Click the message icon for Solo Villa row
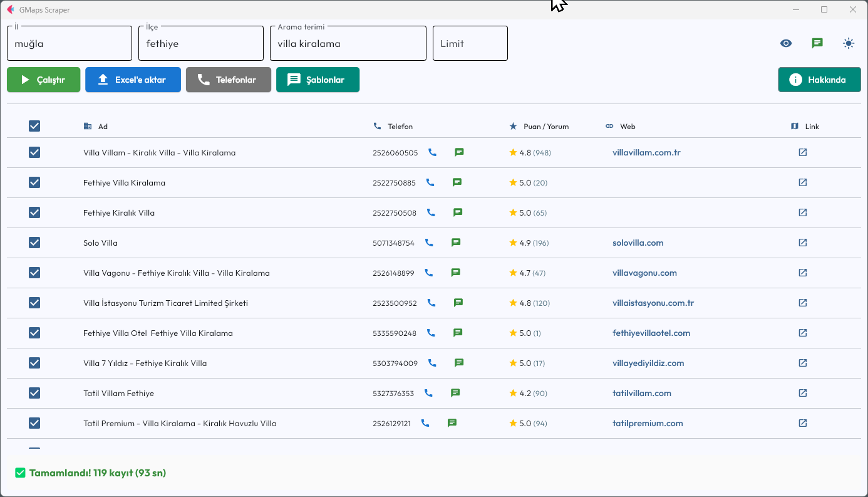The image size is (868, 497). coord(456,243)
